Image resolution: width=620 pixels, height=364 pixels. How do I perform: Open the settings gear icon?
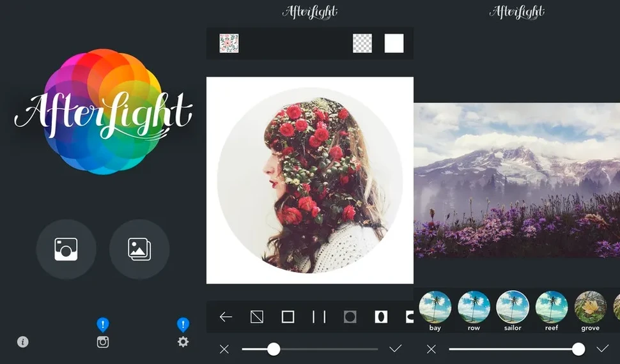pyautogui.click(x=183, y=342)
